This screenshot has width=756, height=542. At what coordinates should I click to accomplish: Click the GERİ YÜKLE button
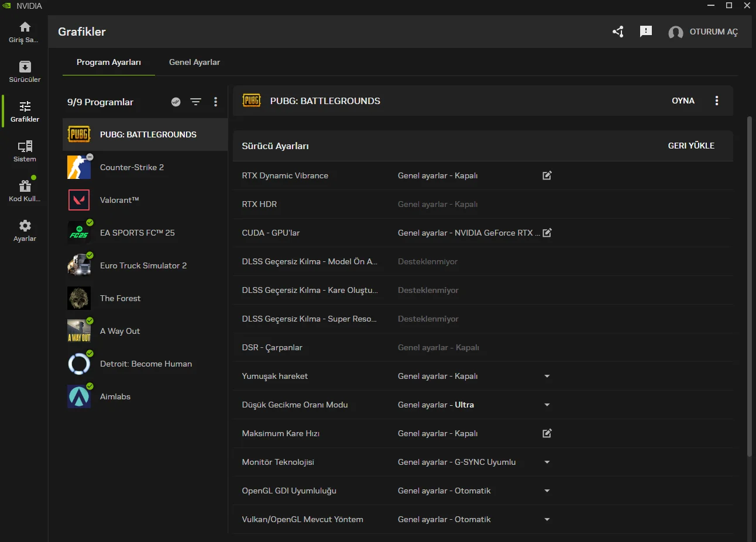pos(691,146)
